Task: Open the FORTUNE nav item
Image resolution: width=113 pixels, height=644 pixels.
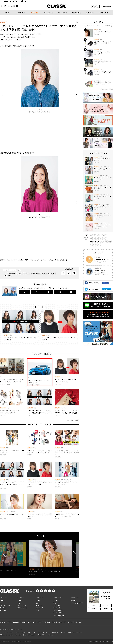Action: 76,13
